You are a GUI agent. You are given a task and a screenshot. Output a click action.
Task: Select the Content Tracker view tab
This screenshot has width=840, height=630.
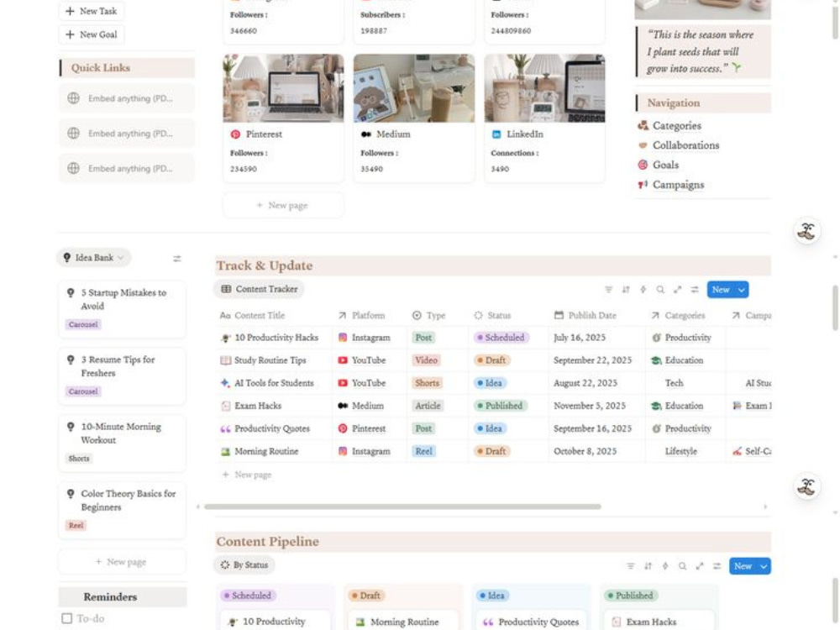pyautogui.click(x=260, y=289)
